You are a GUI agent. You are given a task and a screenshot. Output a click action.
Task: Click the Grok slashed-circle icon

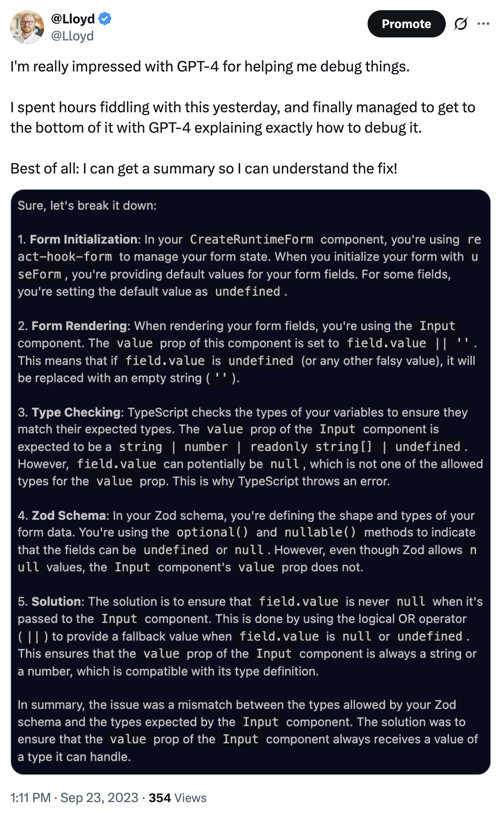[x=461, y=24]
